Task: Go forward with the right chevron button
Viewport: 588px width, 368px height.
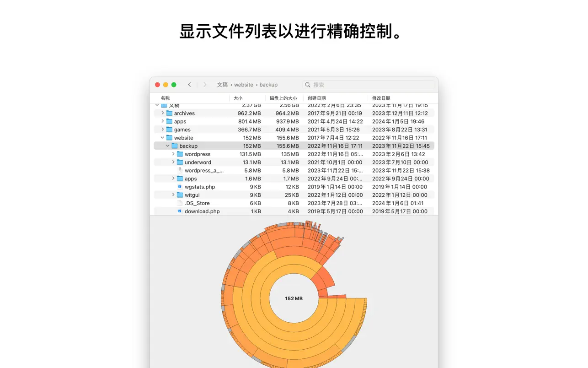Action: point(205,85)
